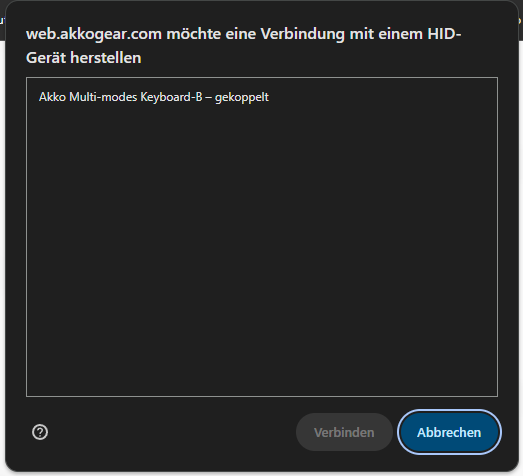Cancel the dialog with Abbrechen

click(449, 432)
